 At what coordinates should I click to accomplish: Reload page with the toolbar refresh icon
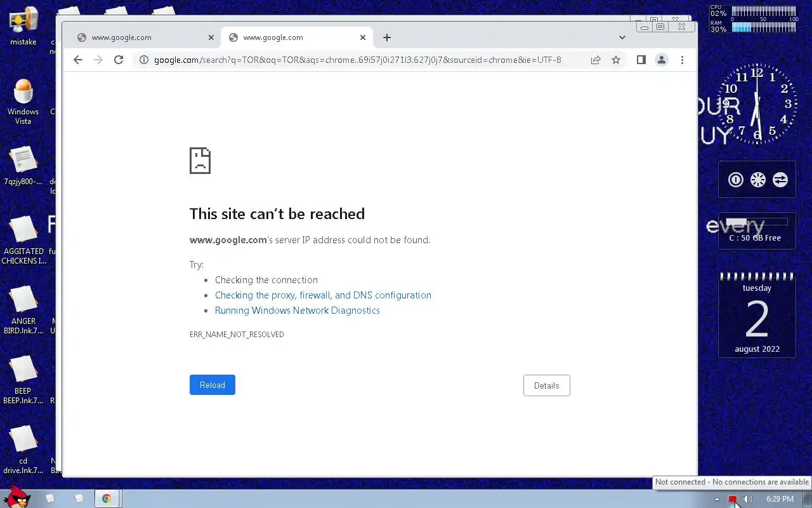click(118, 60)
